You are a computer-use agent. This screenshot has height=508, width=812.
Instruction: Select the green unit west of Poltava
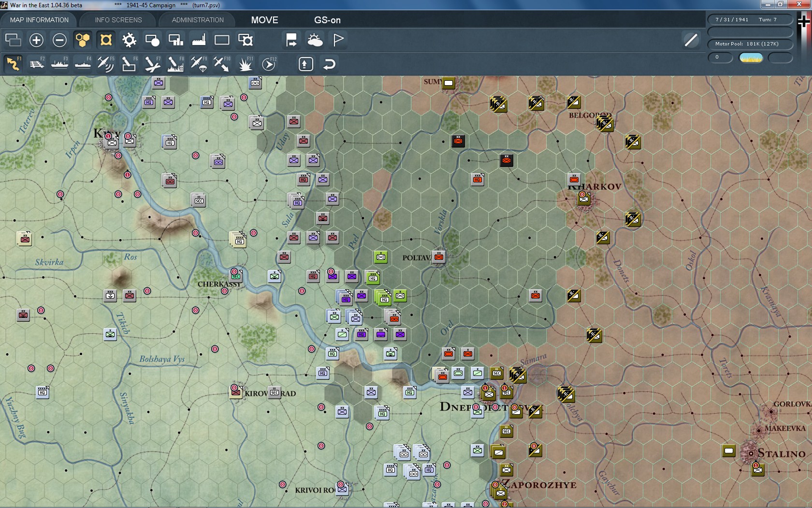tap(381, 257)
